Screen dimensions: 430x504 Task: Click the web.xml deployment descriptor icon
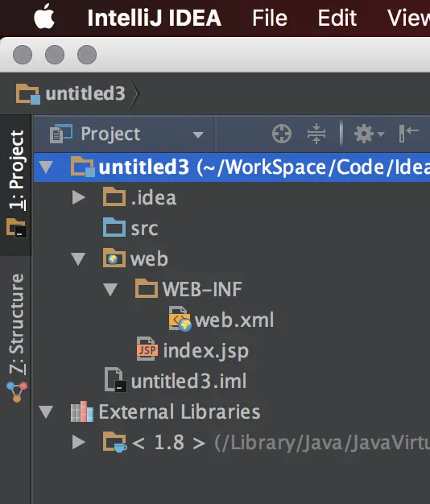coord(180,319)
